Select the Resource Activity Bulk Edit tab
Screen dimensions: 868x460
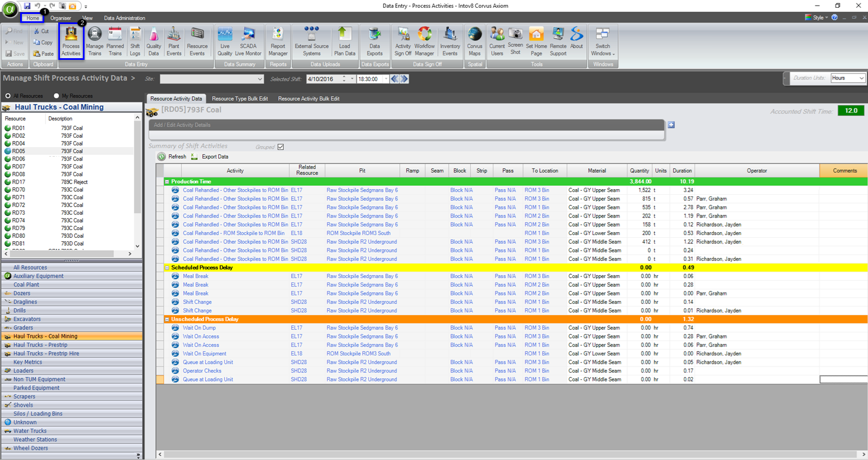309,98
